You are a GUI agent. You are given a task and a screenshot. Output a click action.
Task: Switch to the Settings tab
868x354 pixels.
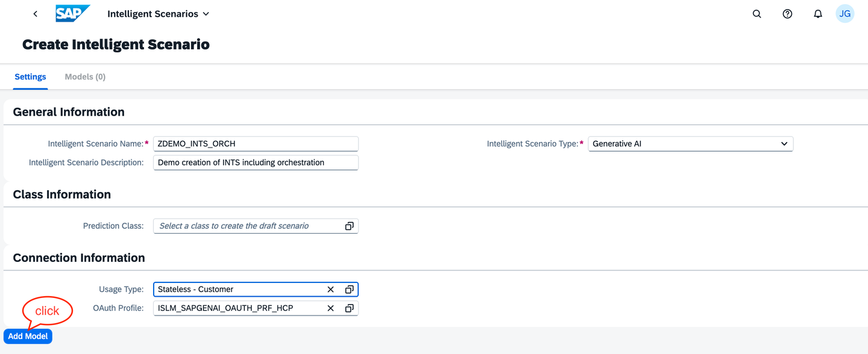tap(30, 77)
